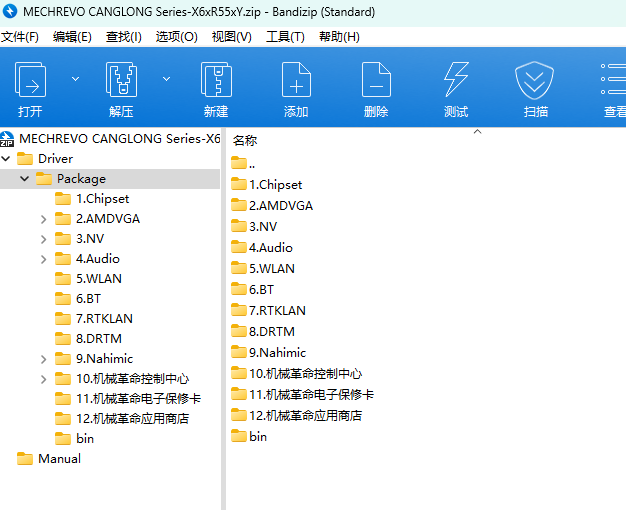Select 10.机械革命控制中心 folder in file list
This screenshot has height=510, width=626.
point(296,373)
